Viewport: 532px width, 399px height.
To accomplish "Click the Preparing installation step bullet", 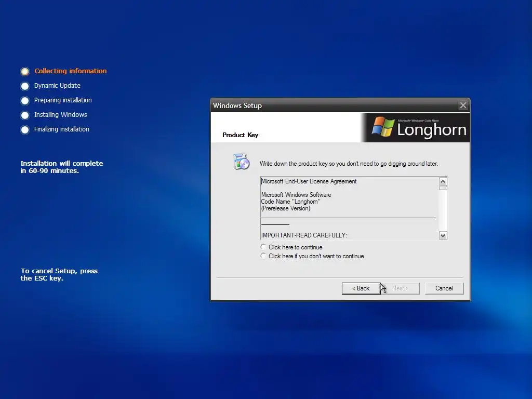I will point(25,100).
